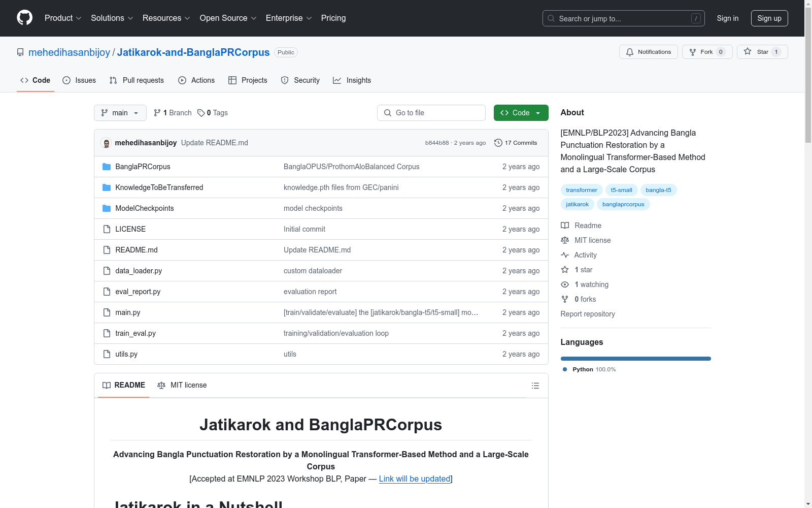Open the main branch switcher dropdown
Image resolution: width=812 pixels, height=508 pixels.
[x=120, y=113]
